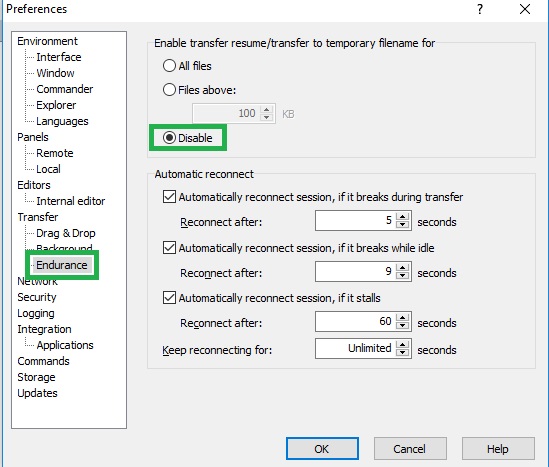This screenshot has width=549, height=467.
Task: Go to the Security preferences section
Action: pyautogui.click(x=37, y=297)
